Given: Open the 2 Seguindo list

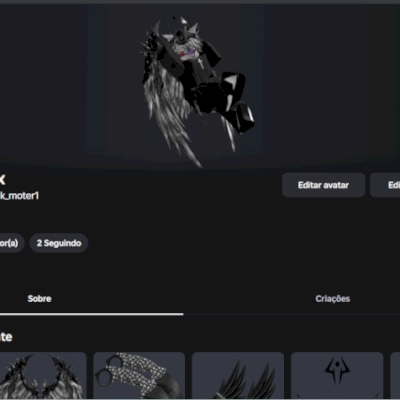Looking at the screenshot, I should (59, 243).
